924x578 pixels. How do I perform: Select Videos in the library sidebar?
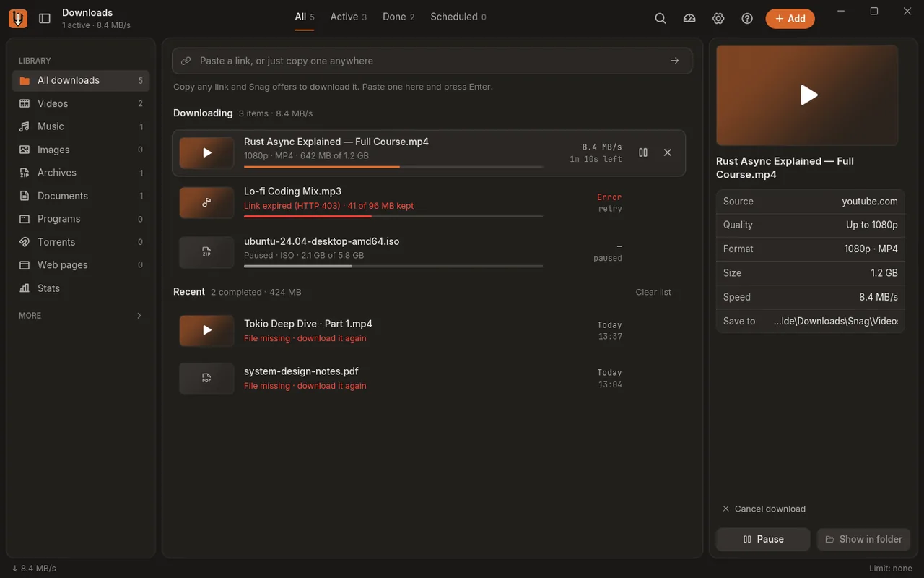[x=81, y=103]
